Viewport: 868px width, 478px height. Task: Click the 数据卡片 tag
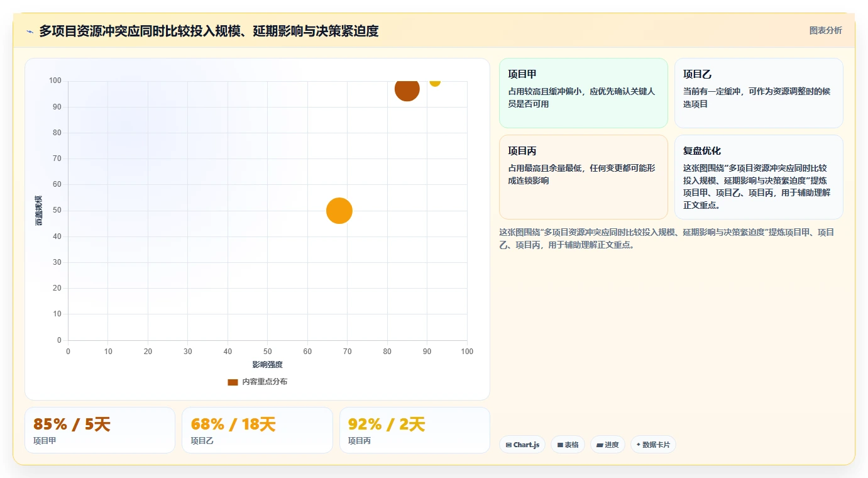[653, 445]
